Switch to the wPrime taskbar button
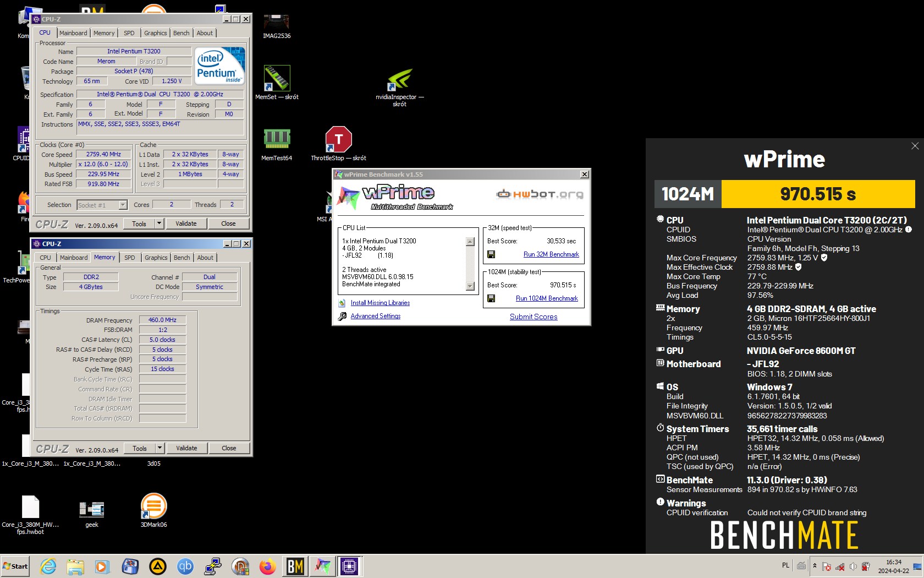 [x=322, y=566]
